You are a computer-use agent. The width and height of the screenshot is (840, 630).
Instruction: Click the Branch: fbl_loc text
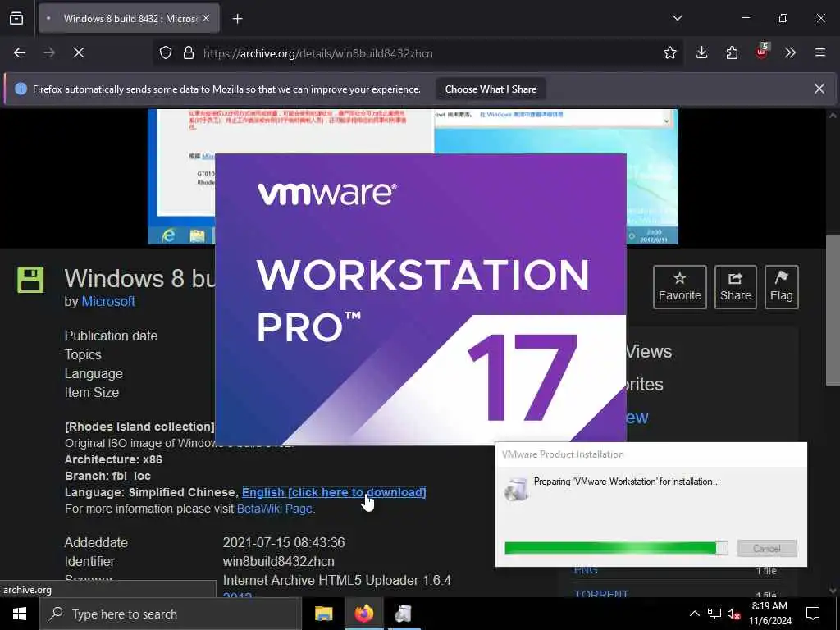(107, 477)
